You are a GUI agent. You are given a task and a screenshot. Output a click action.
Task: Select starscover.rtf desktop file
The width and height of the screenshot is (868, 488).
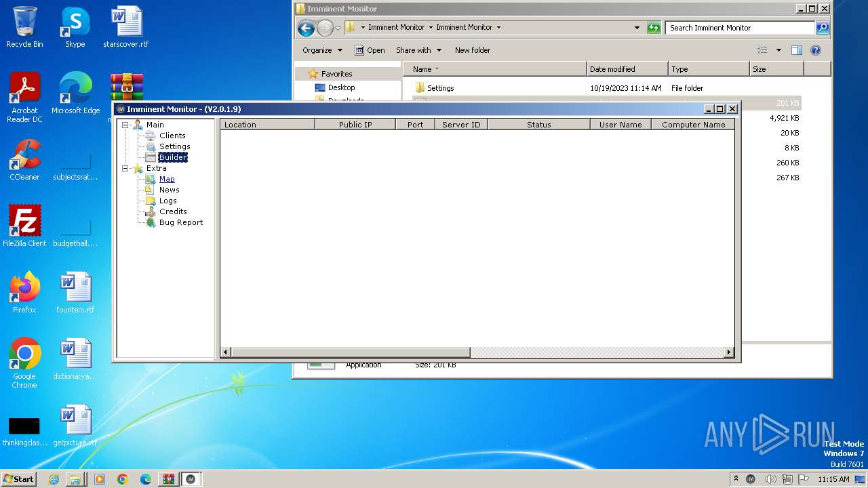tap(126, 27)
